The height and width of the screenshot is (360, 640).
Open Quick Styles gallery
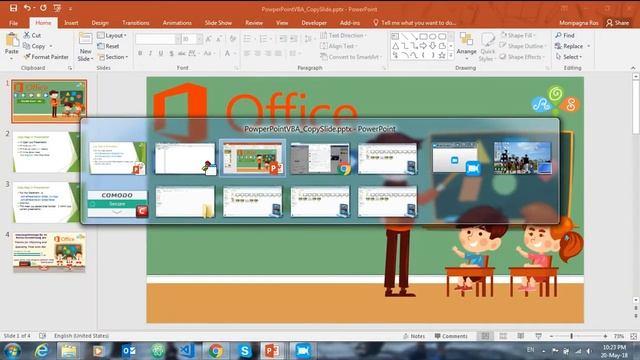click(487, 47)
